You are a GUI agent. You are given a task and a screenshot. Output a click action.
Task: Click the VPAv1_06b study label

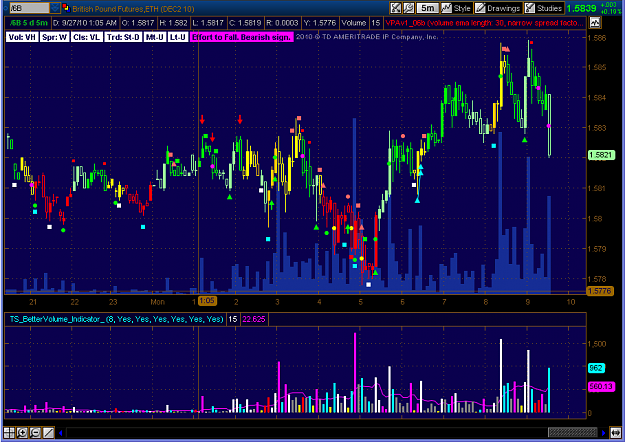484,23
